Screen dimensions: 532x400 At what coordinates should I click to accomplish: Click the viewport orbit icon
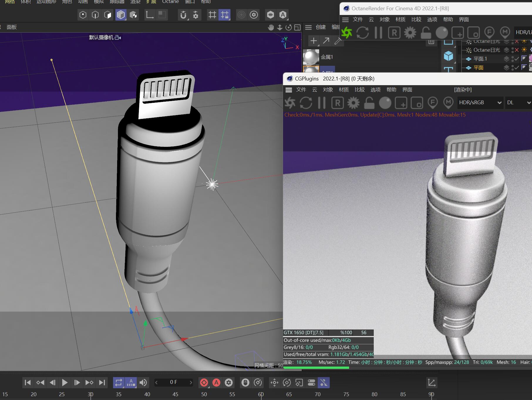289,27
